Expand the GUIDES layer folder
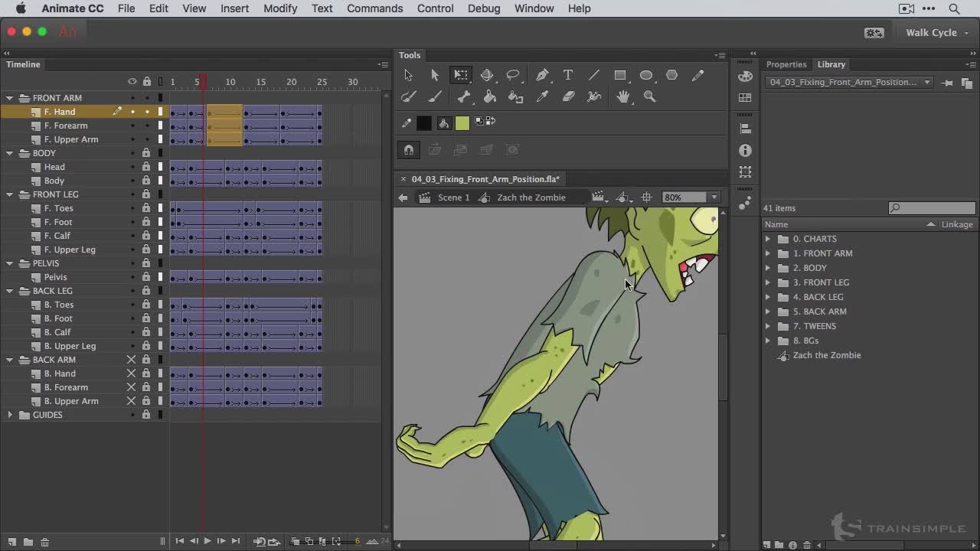This screenshot has height=551, width=980. click(x=10, y=415)
